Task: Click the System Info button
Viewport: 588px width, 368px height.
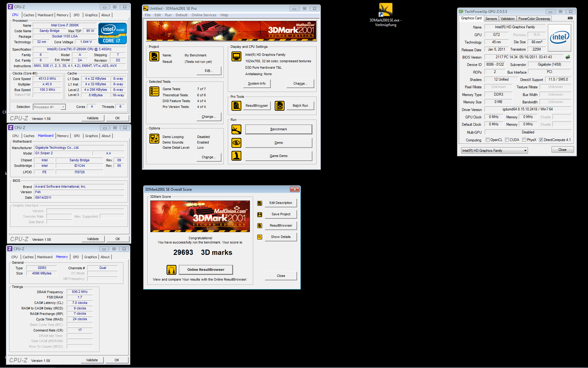Action: 257,83
